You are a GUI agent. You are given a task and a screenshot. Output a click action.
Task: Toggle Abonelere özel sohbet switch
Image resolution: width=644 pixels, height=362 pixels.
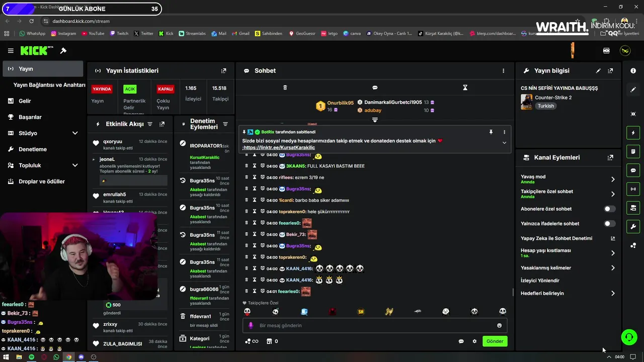609,209
